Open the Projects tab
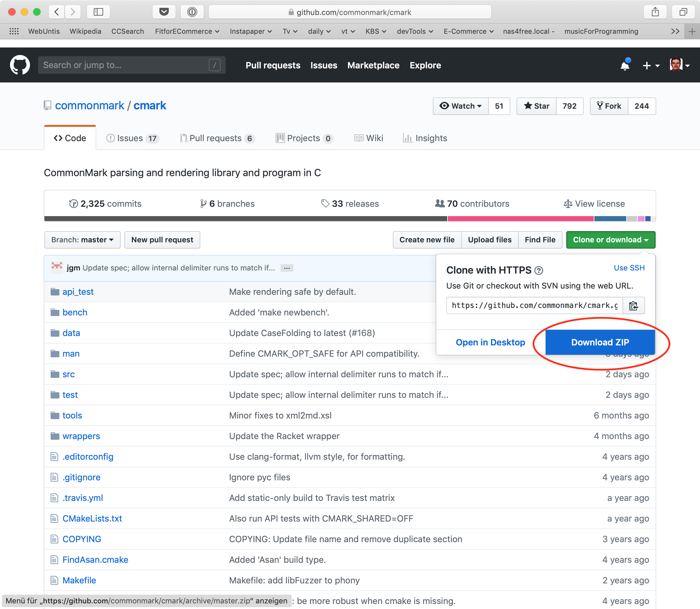This screenshot has width=700, height=609. tap(305, 138)
